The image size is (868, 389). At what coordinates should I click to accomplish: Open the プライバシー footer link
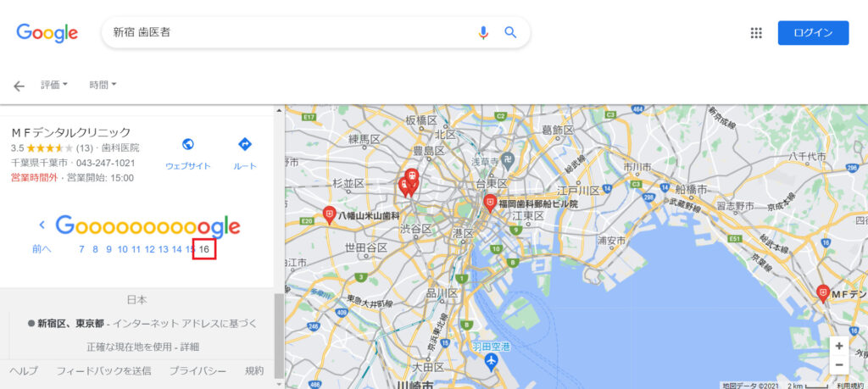point(198,370)
